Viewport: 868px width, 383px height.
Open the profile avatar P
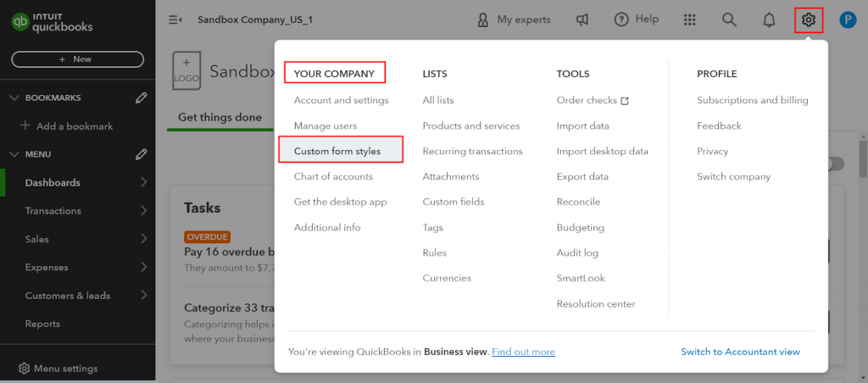848,20
